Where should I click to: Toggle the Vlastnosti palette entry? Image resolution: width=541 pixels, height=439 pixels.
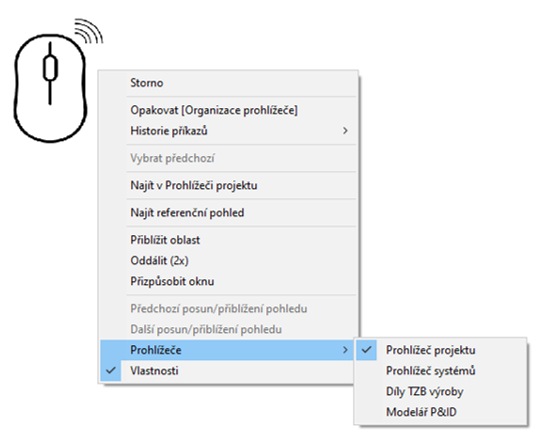point(228,371)
